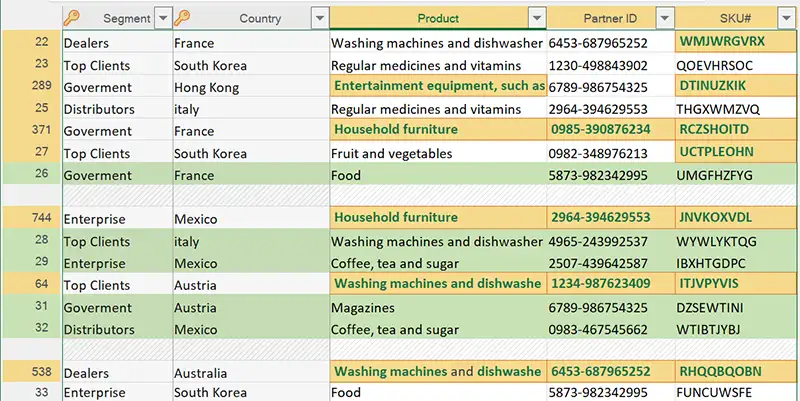Select row header 538

[33, 371]
